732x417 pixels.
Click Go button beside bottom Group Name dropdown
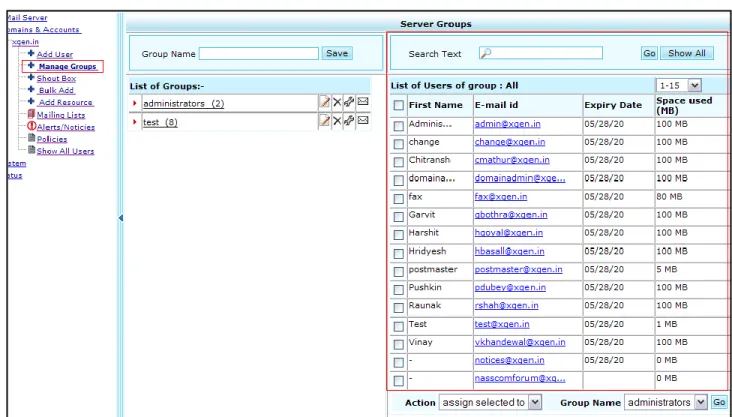pyautogui.click(x=719, y=402)
